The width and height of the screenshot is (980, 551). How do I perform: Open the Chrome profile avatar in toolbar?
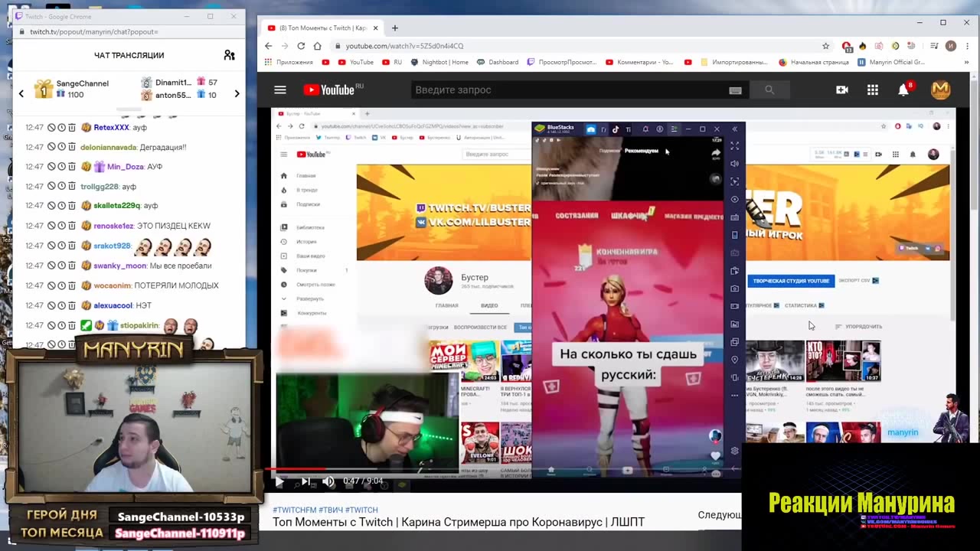pyautogui.click(x=951, y=46)
